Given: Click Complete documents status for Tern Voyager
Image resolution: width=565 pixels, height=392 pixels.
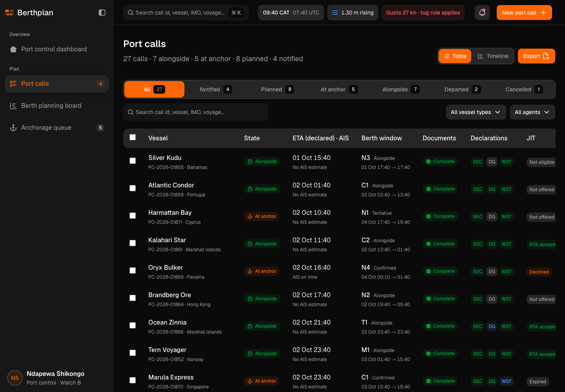Looking at the screenshot, I should pos(440,354).
